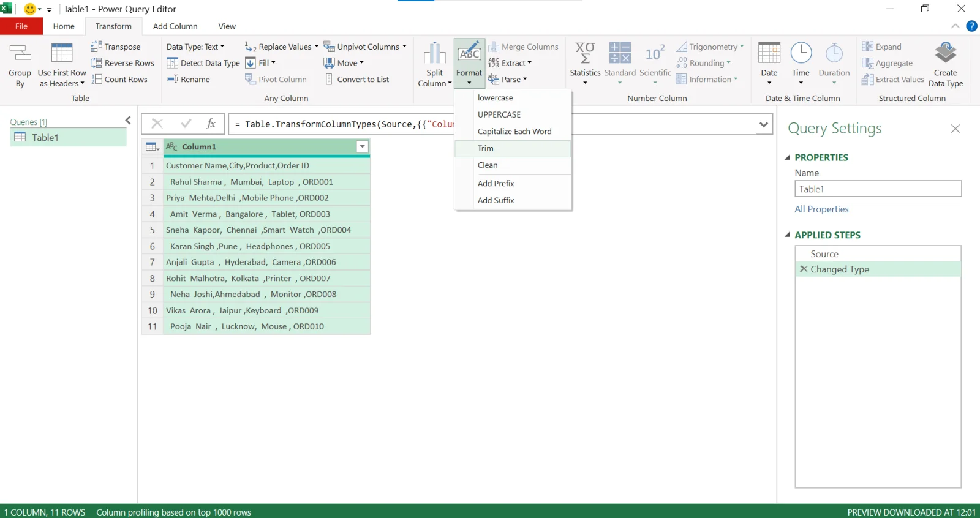Collapse the Queries pane

(128, 121)
